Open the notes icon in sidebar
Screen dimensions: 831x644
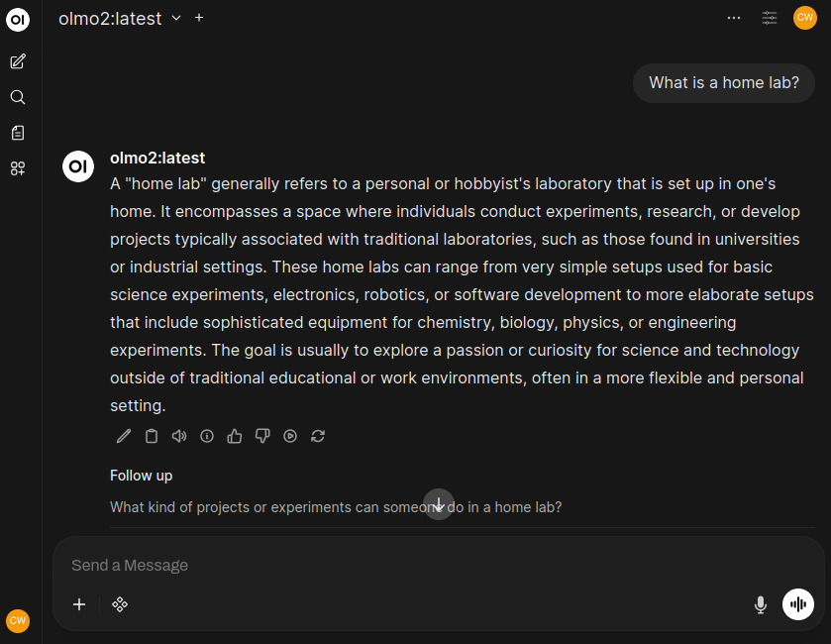tap(18, 133)
